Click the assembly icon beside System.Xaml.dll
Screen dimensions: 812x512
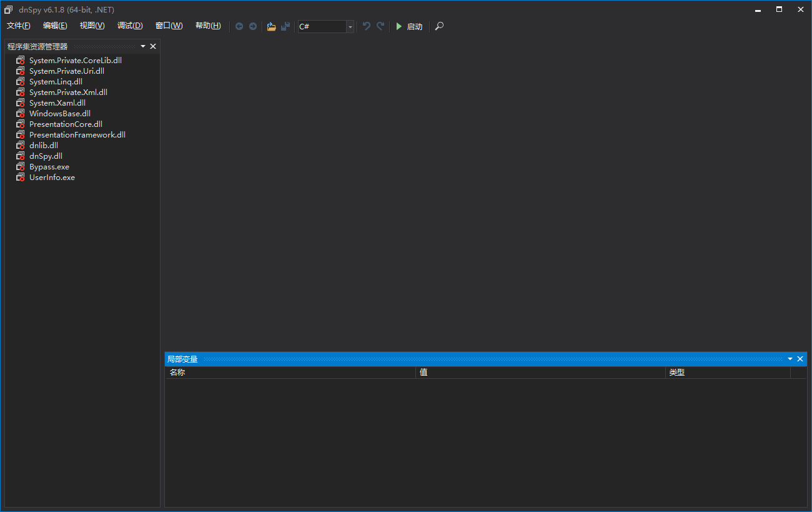[21, 103]
